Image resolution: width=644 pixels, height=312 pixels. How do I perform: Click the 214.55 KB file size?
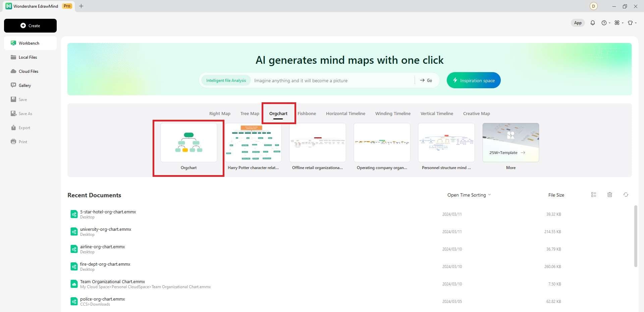coord(552,232)
